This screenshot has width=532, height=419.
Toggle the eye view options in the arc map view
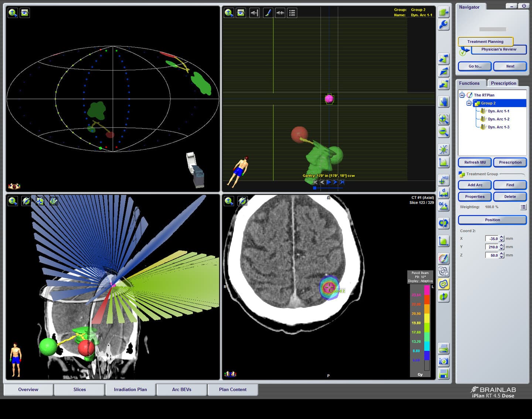click(25, 13)
